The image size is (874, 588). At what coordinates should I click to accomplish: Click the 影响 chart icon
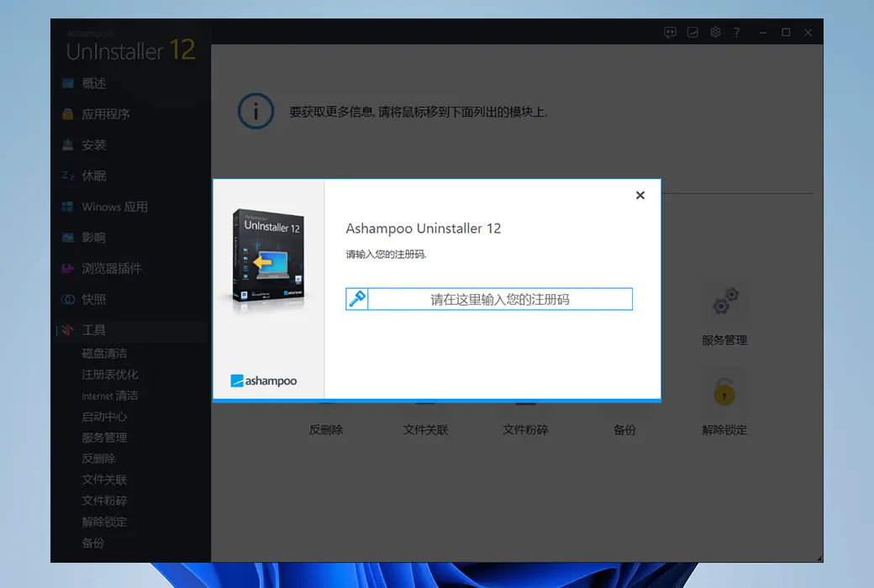click(67, 238)
